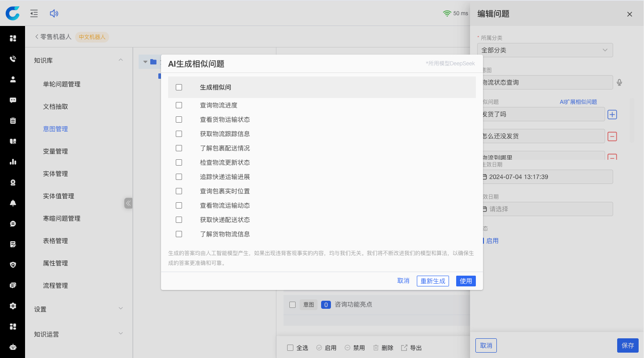
Task: Click 取消 in the 编辑问题 panel footer
Action: (x=486, y=345)
